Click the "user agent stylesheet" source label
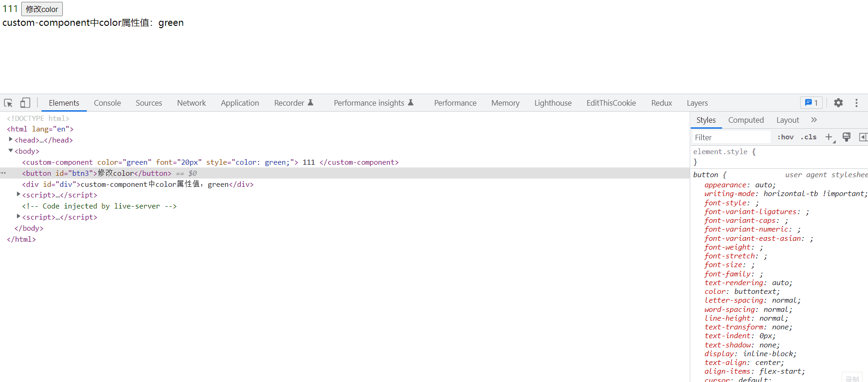Image resolution: width=868 pixels, height=382 pixels. [x=826, y=174]
